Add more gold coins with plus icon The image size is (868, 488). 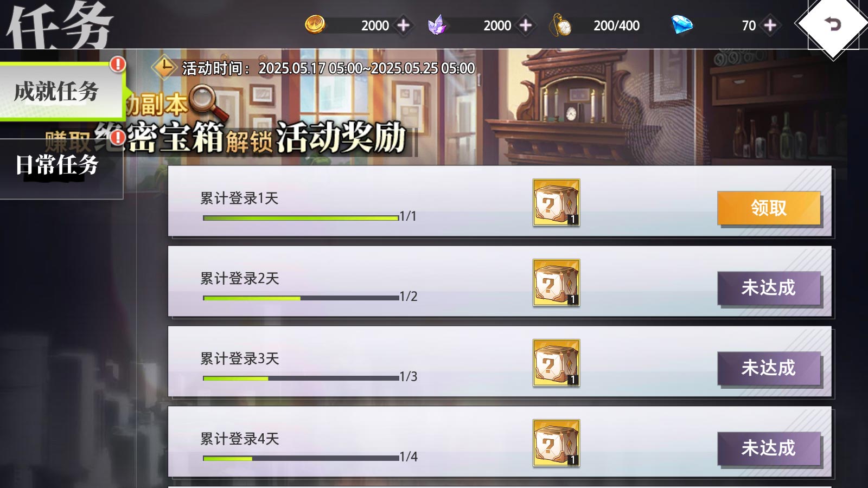pyautogui.click(x=404, y=25)
